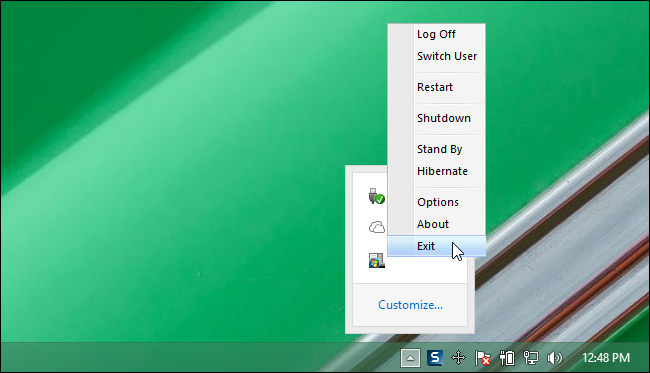Click the Safely Remove Hardware USB icon

click(376, 196)
